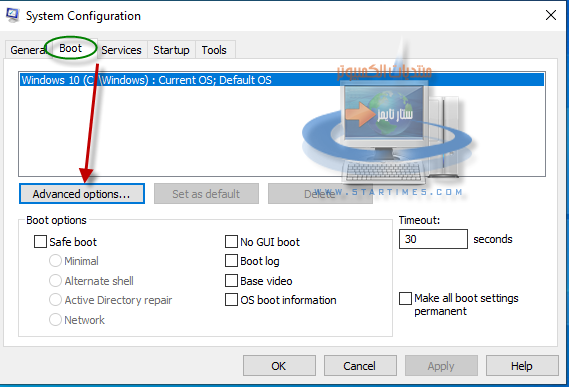
Task: Click the Cancel button
Action: pyautogui.click(x=360, y=366)
